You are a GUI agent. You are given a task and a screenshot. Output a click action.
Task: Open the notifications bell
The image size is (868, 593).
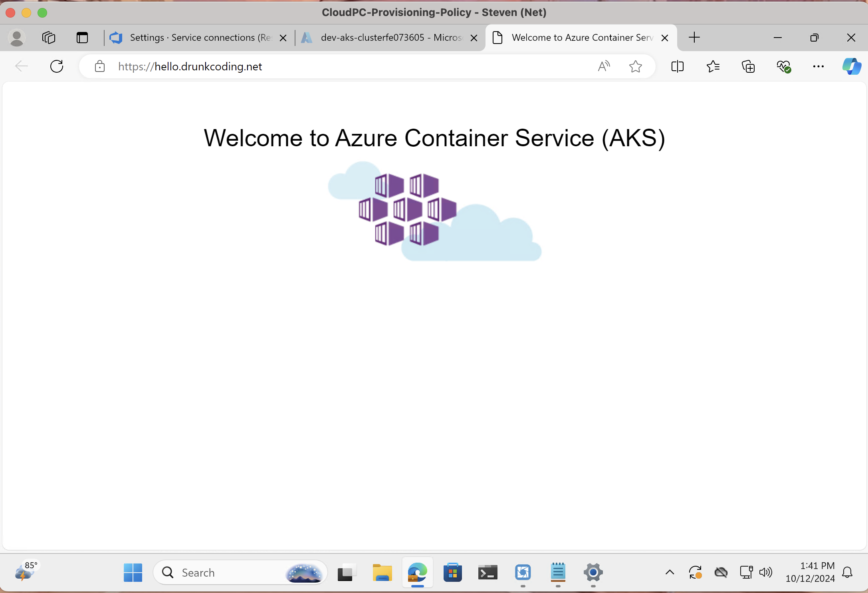tap(847, 573)
